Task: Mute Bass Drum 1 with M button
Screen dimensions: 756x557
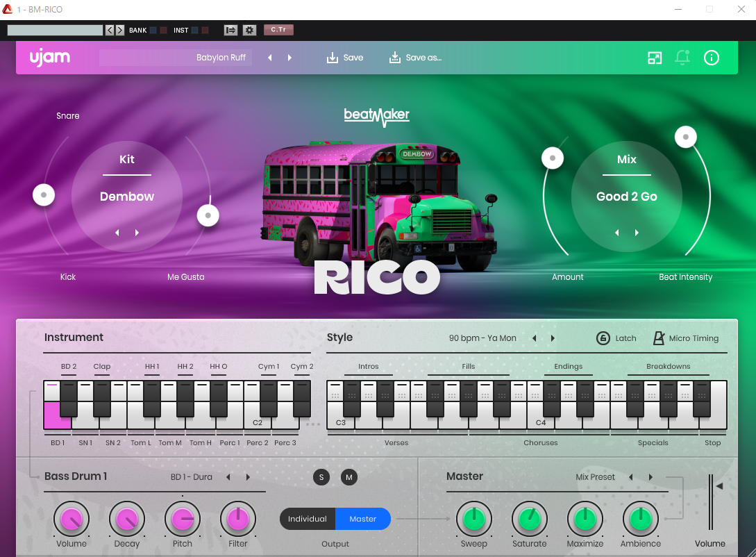Action: tap(349, 477)
